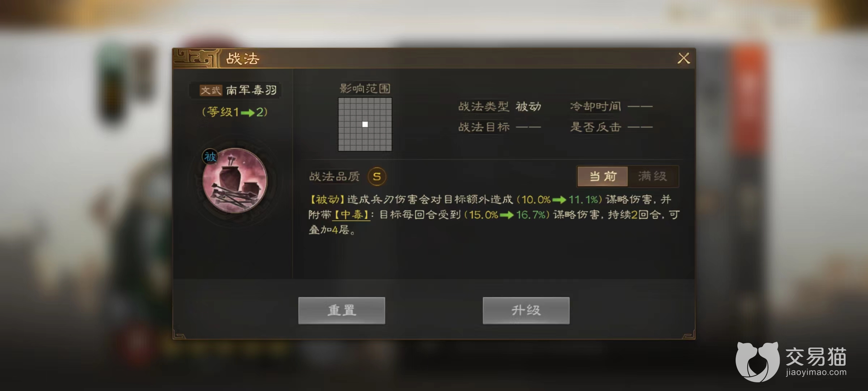This screenshot has width=868, height=391.
Task: Switch to the 满级 max level view
Action: pyautogui.click(x=653, y=176)
